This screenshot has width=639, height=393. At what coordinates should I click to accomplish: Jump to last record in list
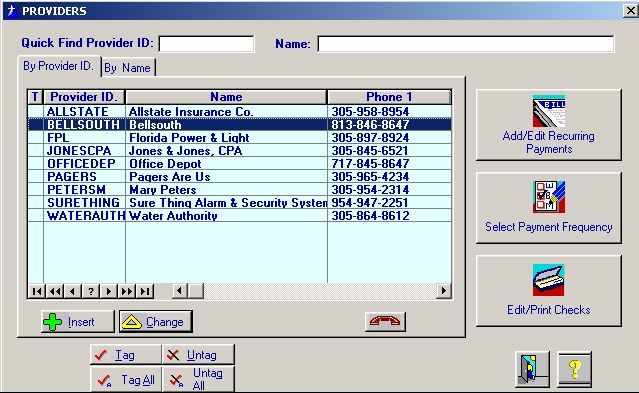[x=145, y=291]
